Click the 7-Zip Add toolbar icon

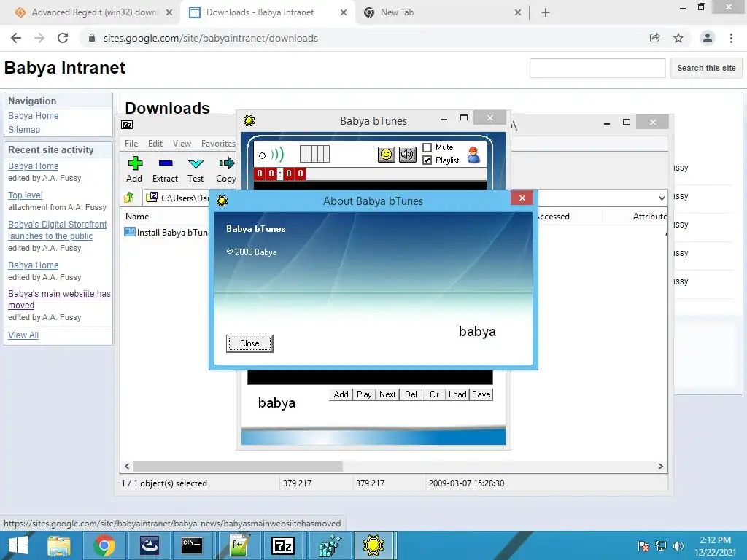134,169
